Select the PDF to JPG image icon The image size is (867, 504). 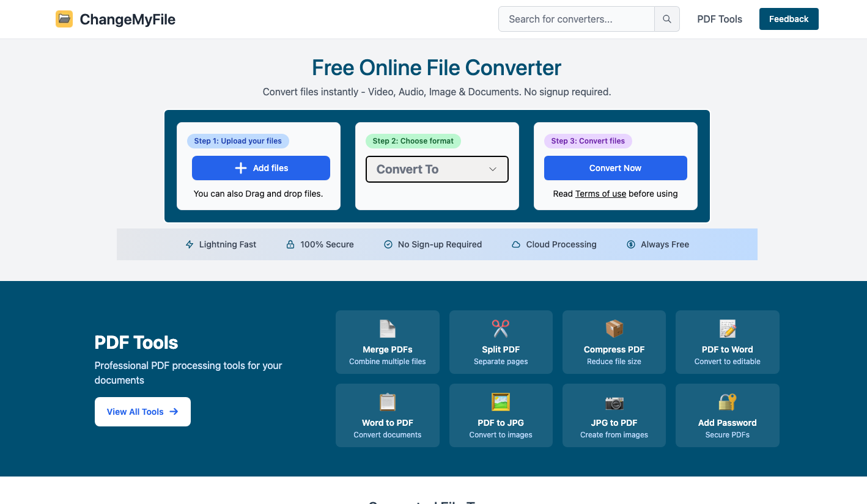pyautogui.click(x=500, y=401)
